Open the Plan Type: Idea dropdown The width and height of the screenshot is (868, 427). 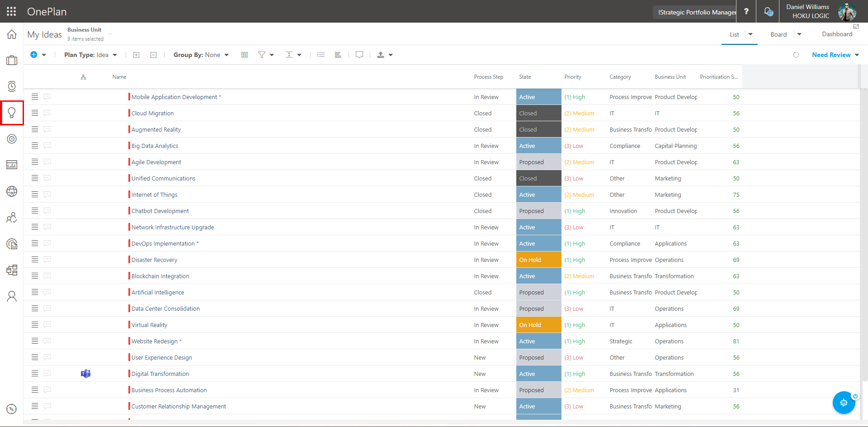90,55
